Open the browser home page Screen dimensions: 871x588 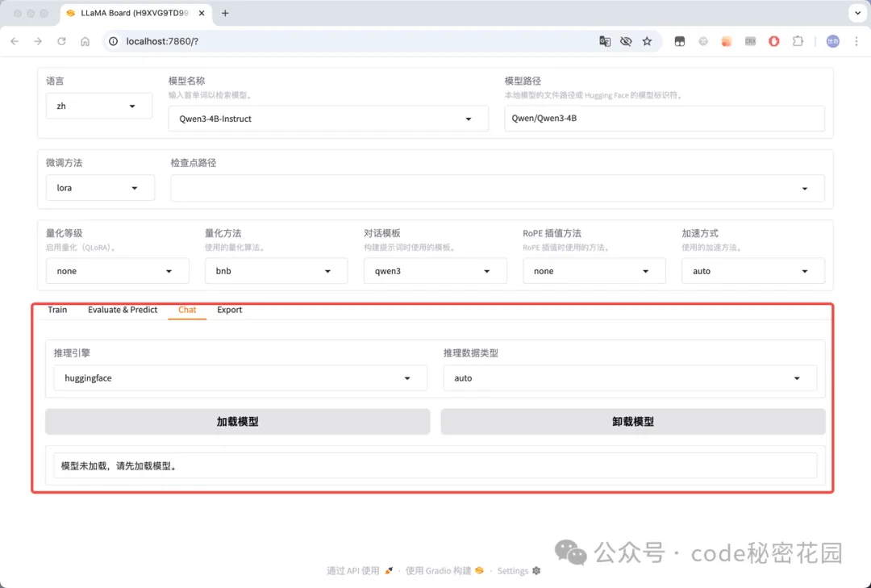tap(85, 41)
